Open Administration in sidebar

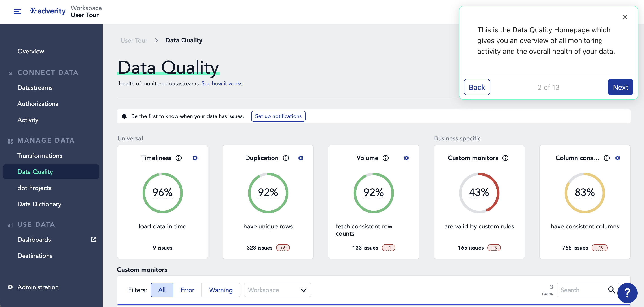click(x=38, y=287)
